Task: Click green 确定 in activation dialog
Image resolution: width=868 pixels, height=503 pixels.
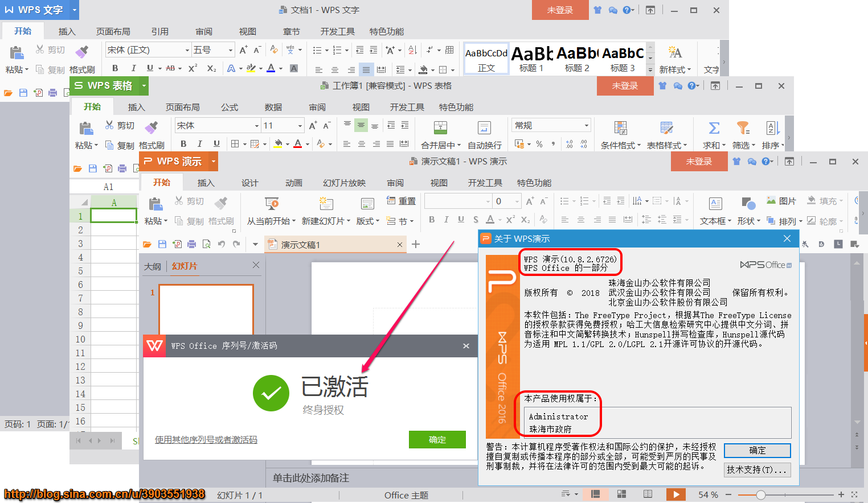Action: 437,439
